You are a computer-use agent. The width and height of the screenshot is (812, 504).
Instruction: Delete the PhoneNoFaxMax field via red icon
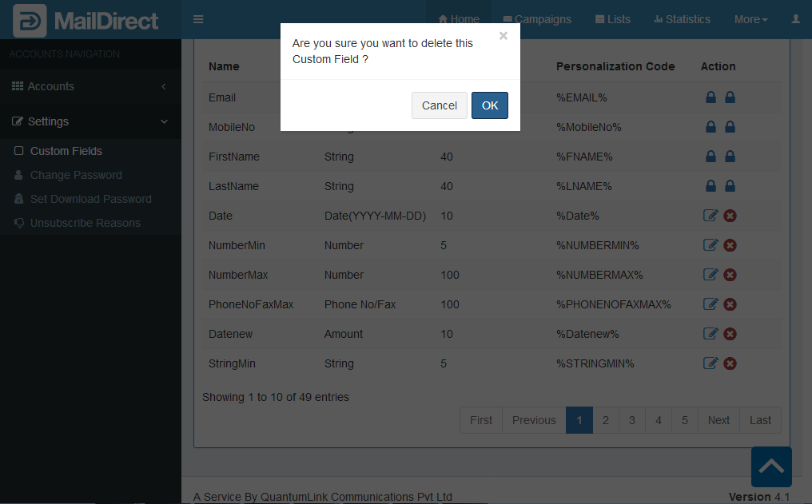point(730,304)
